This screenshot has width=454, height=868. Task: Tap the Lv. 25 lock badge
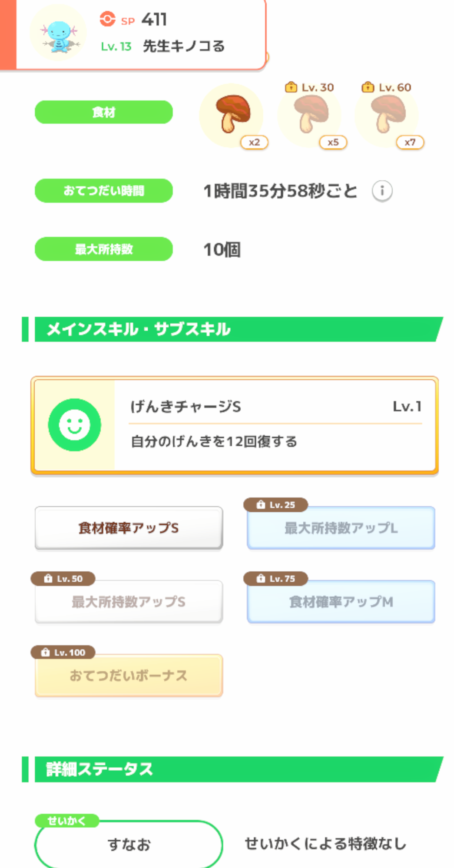276,505
